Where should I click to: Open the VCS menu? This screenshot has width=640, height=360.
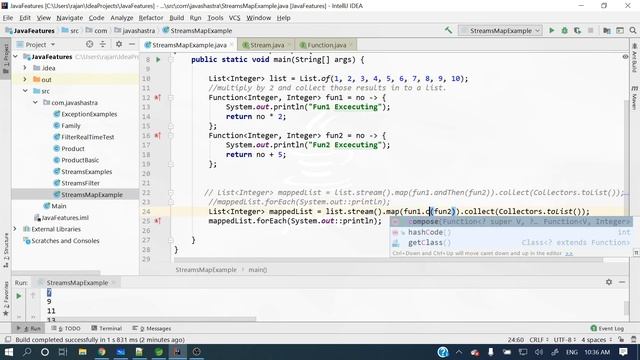coord(234,18)
